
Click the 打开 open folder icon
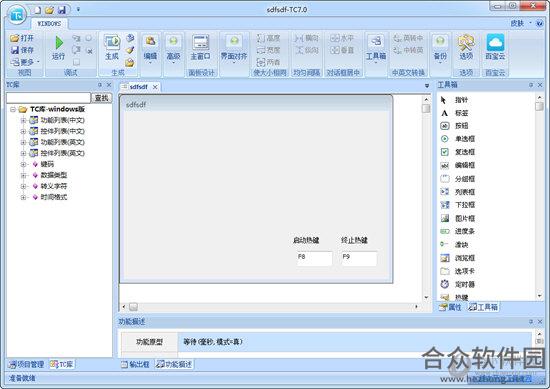[x=14, y=38]
